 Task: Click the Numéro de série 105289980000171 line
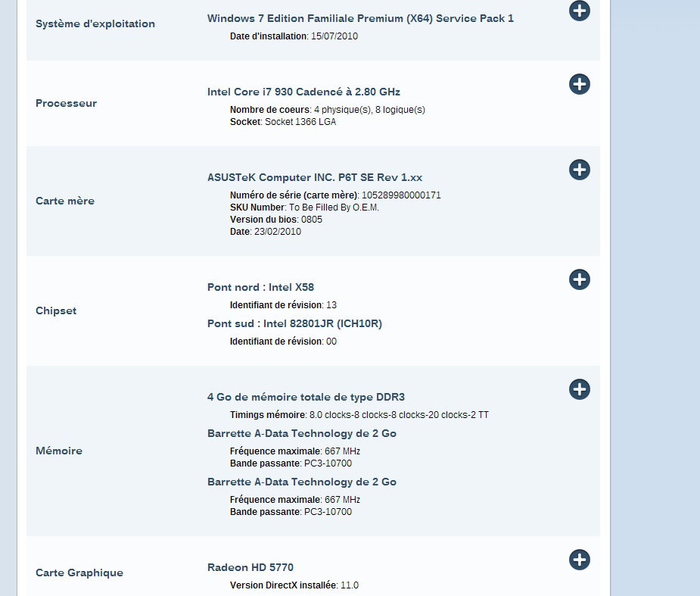click(335, 195)
